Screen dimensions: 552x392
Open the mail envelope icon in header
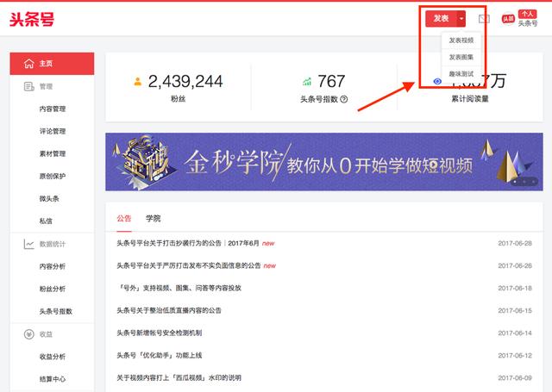tap(484, 19)
